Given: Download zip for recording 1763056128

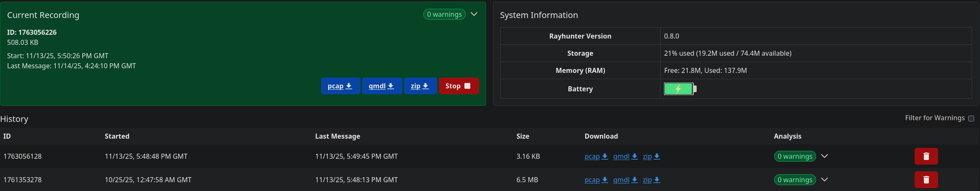Looking at the screenshot, I should [651, 156].
